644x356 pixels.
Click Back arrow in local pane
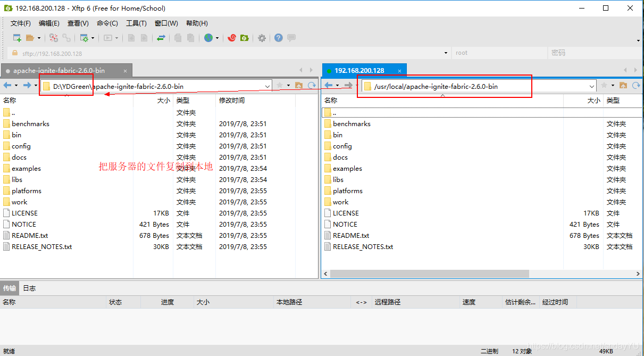click(7, 85)
